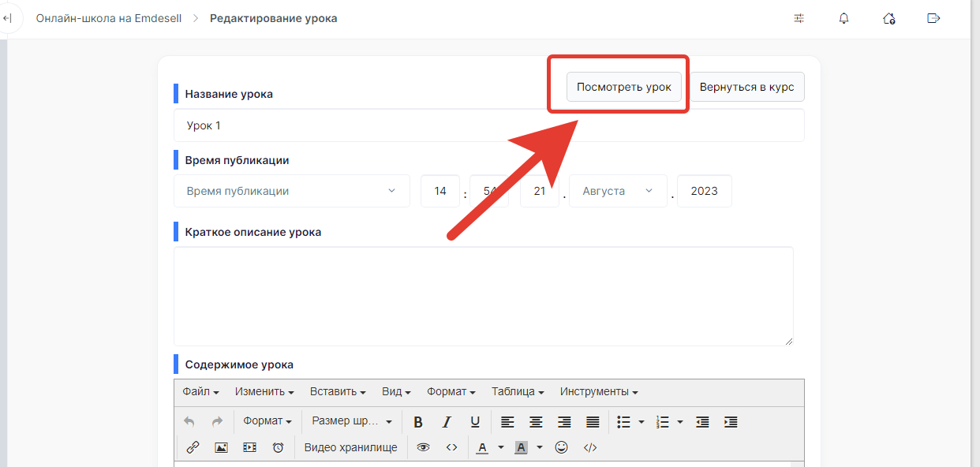Align text left
The height and width of the screenshot is (467, 980).
(507, 421)
